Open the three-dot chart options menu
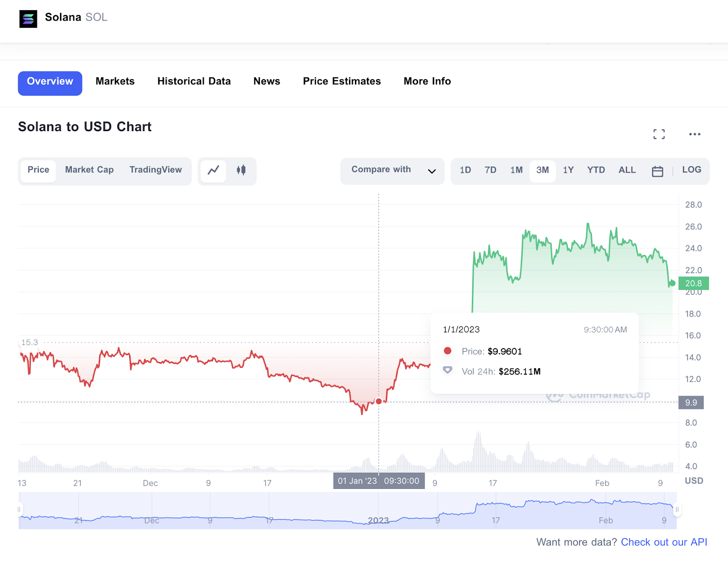 [695, 134]
